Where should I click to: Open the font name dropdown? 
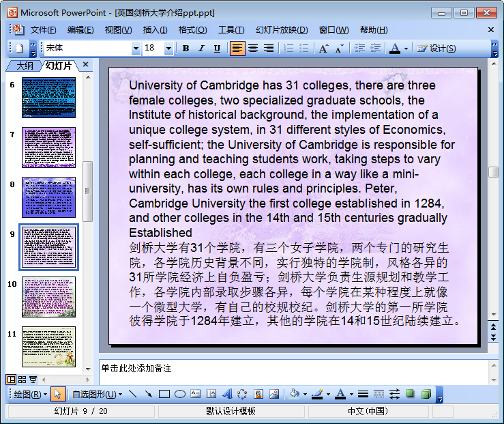click(x=136, y=48)
